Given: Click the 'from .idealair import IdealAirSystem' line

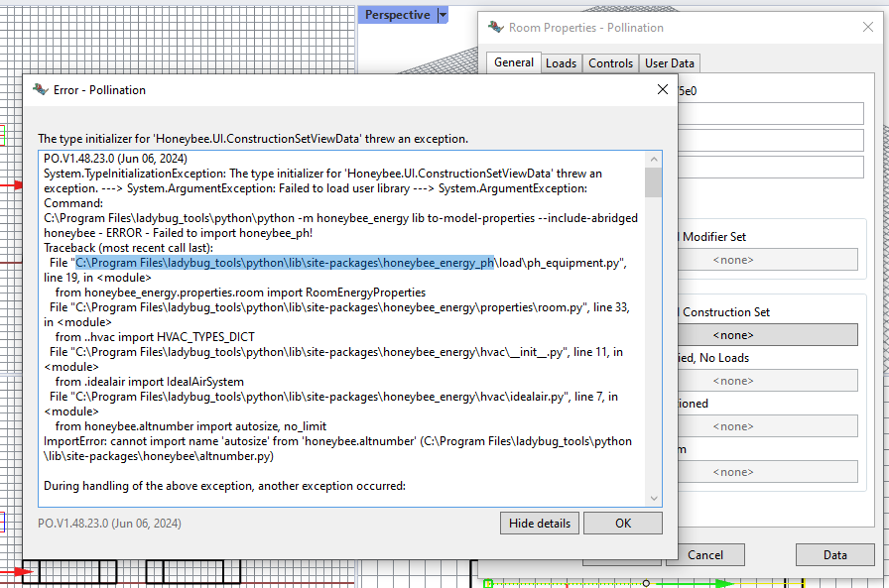Looking at the screenshot, I should [150, 382].
